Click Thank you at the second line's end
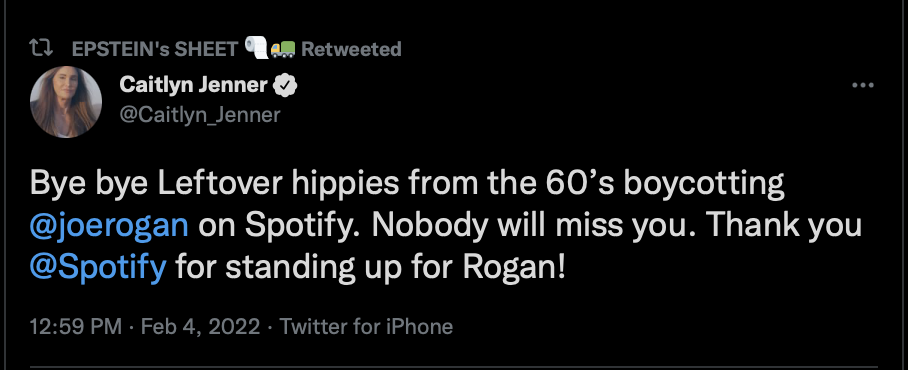 [x=779, y=226]
